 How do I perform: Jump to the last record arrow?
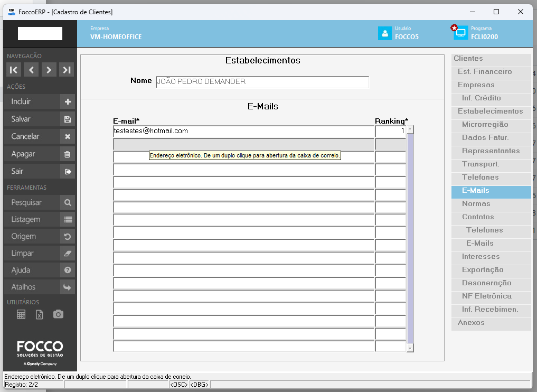[66, 70]
